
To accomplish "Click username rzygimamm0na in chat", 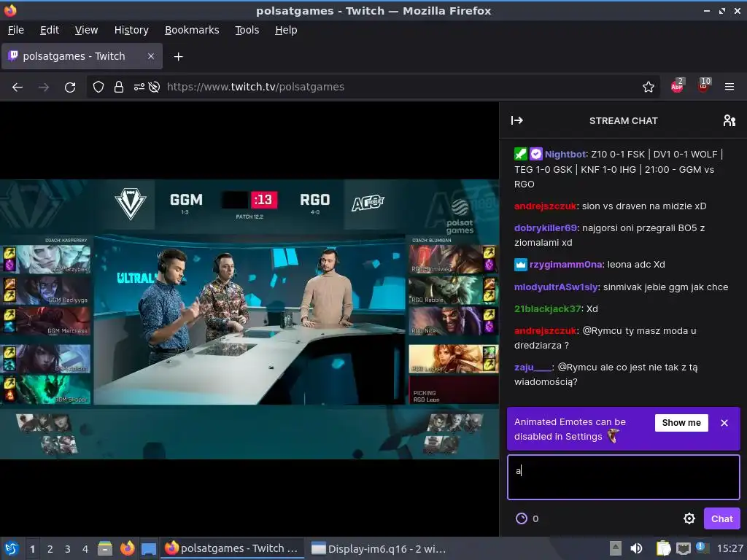I will pyautogui.click(x=565, y=264).
